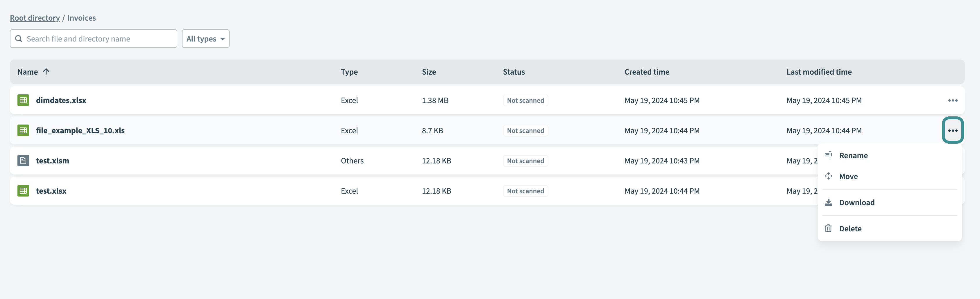Screen dimensions: 980x299
Task: Select Download from the context menu
Action: 857,202
